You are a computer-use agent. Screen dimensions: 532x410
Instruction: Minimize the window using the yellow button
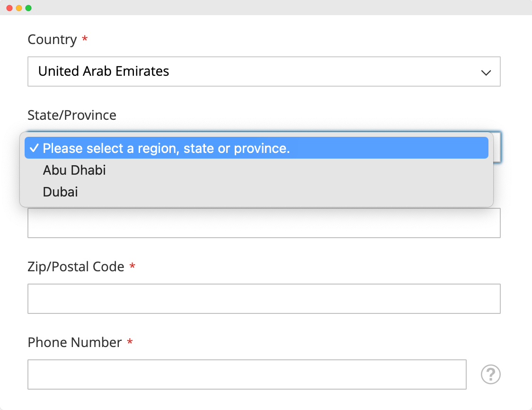point(19,8)
